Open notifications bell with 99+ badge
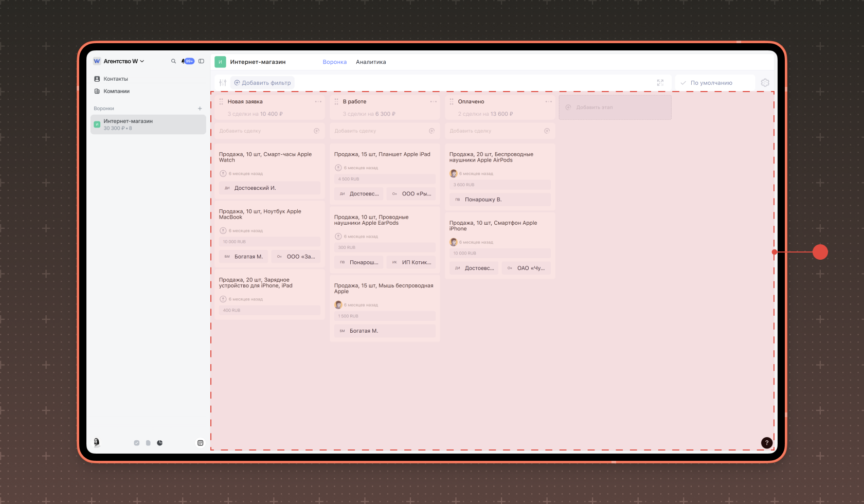 (188, 61)
